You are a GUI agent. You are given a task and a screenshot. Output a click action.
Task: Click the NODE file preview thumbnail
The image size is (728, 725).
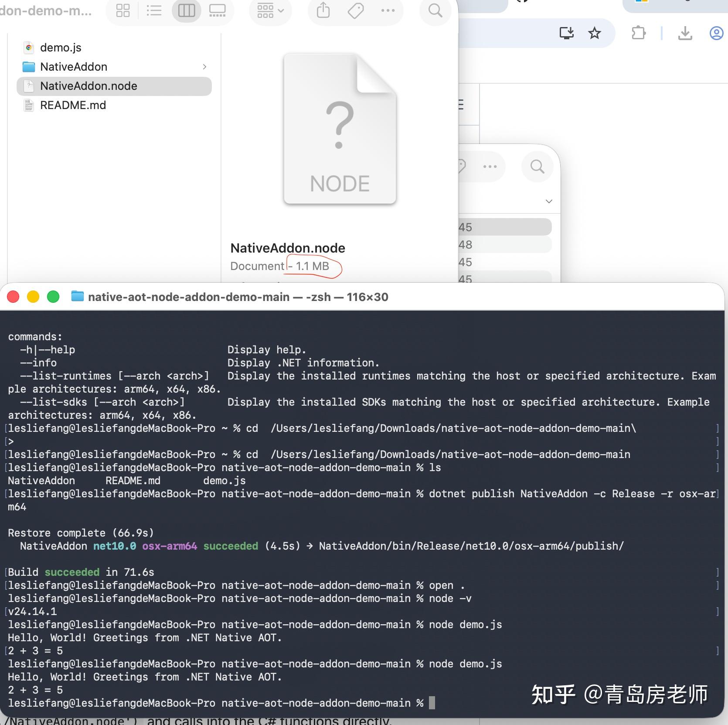[x=340, y=129]
